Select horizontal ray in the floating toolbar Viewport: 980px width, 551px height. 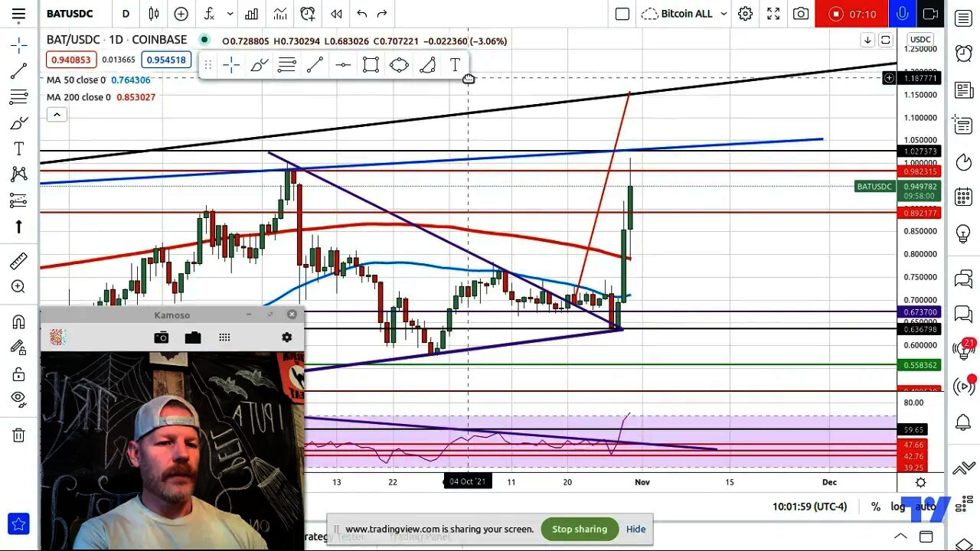(343, 66)
